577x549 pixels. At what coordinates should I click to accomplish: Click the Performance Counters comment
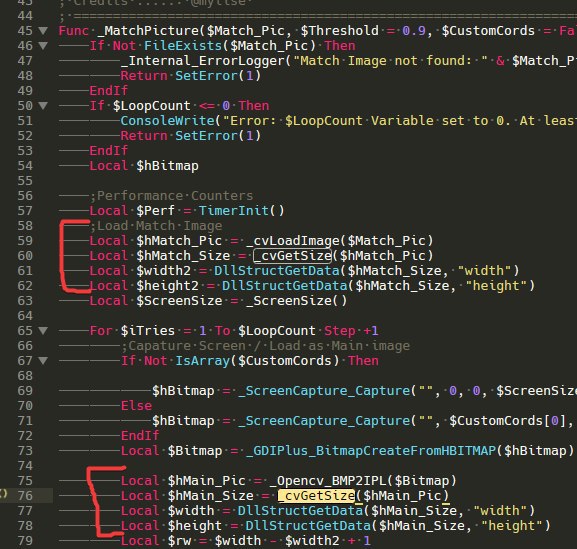pyautogui.click(x=171, y=196)
